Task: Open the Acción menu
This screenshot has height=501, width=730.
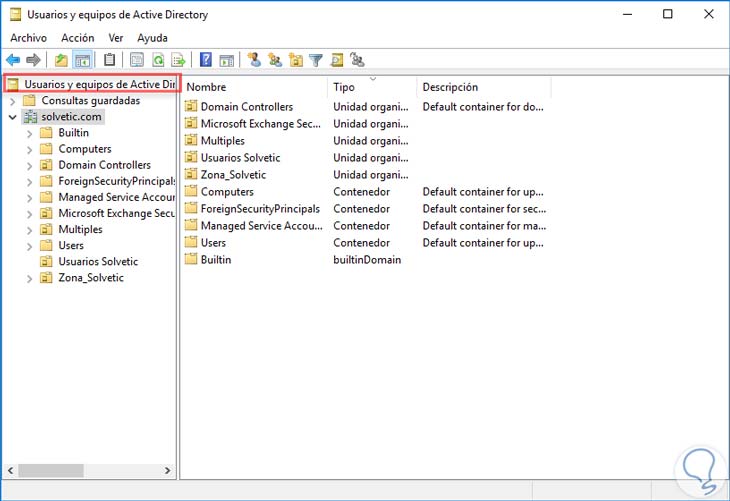Action: pos(78,38)
